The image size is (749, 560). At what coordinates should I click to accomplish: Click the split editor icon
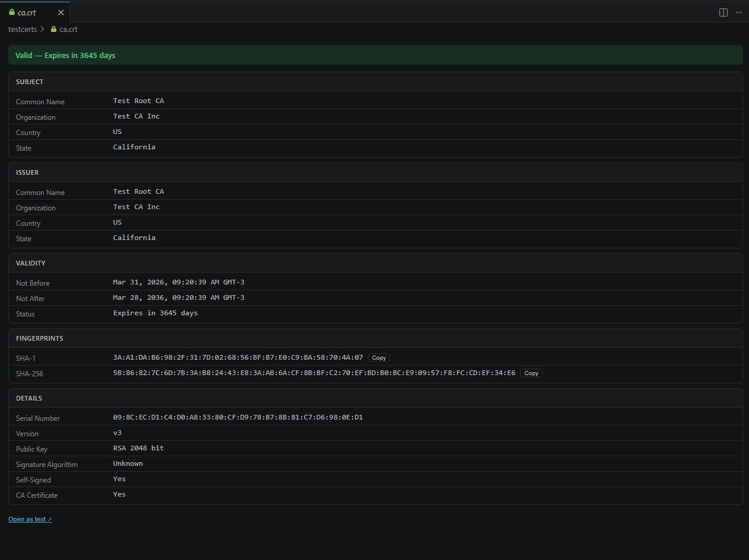pyautogui.click(x=724, y=12)
